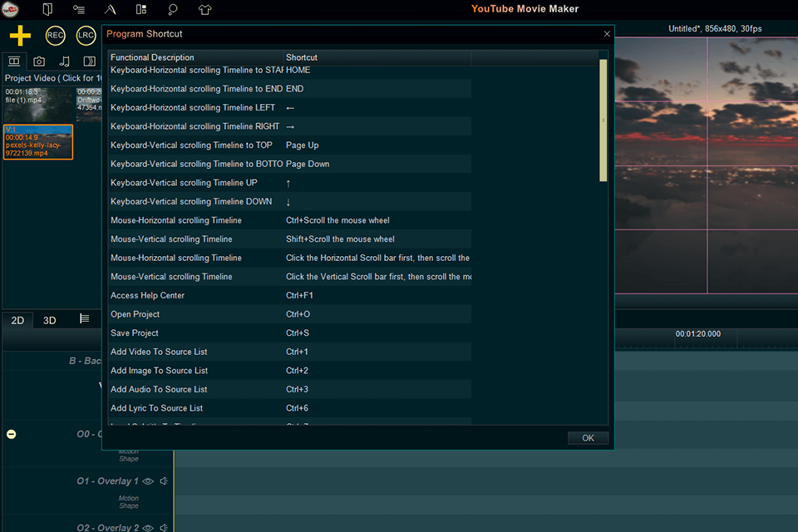Switch to the audio source music note tab
Image resolution: width=798 pixels, height=532 pixels.
tap(64, 62)
